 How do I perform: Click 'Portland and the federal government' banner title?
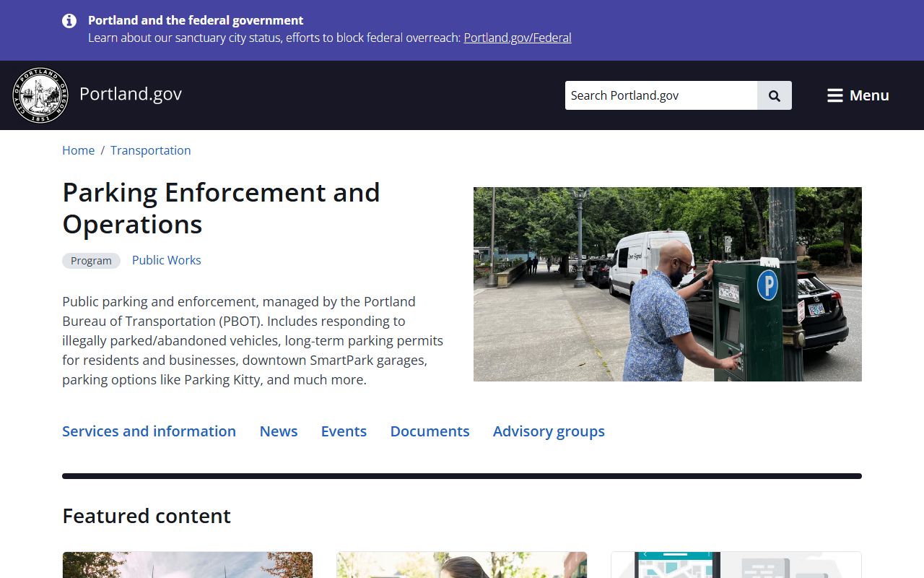pyautogui.click(x=196, y=20)
